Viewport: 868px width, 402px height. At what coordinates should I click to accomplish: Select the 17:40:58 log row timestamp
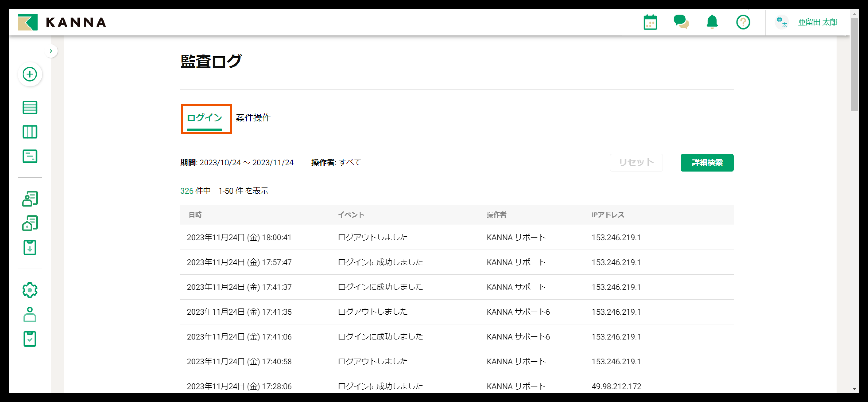(239, 361)
